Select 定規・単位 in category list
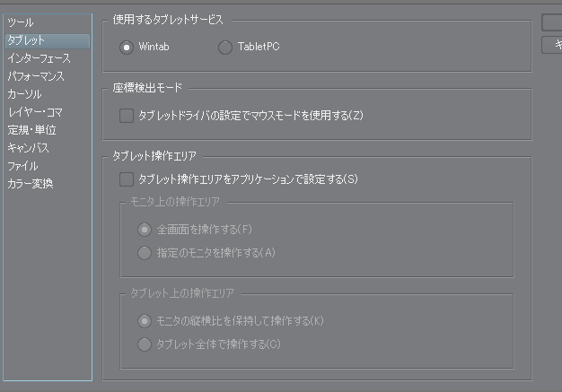562x392 pixels. pos(31,130)
